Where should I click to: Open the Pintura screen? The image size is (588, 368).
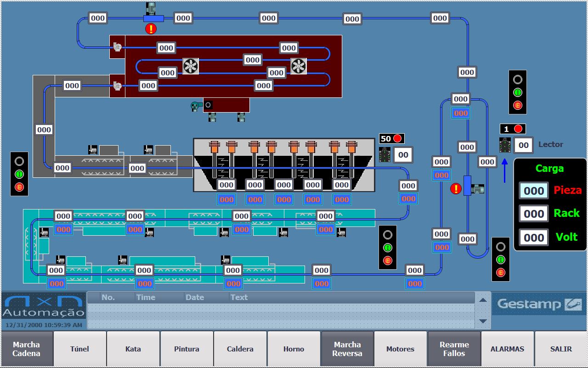[187, 349]
